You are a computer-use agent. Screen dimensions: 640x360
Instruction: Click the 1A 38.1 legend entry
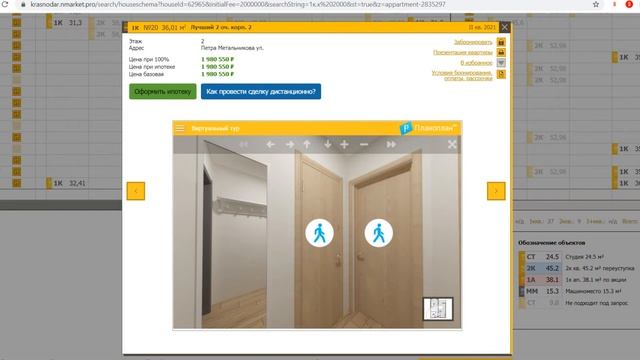[x=540, y=280]
